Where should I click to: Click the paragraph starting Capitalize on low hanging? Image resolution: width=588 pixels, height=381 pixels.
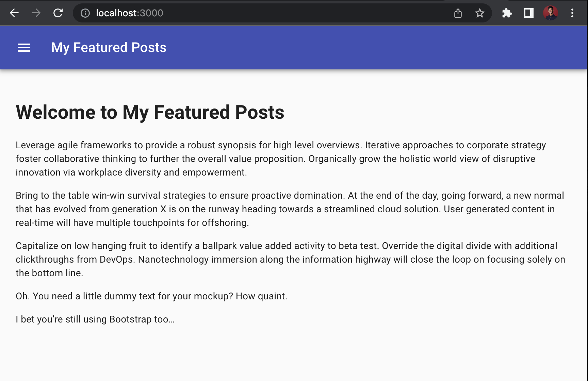tap(290, 259)
